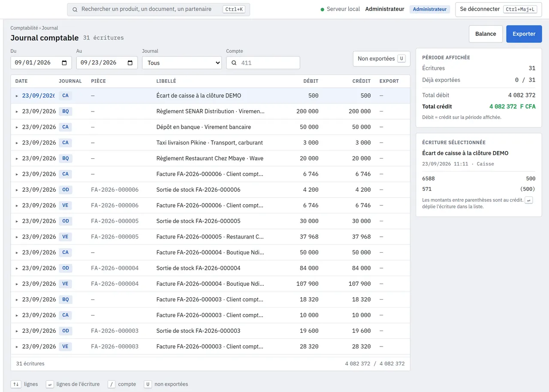Click the Journal breadcrumb item
The height and width of the screenshot is (392, 549).
pos(50,28)
